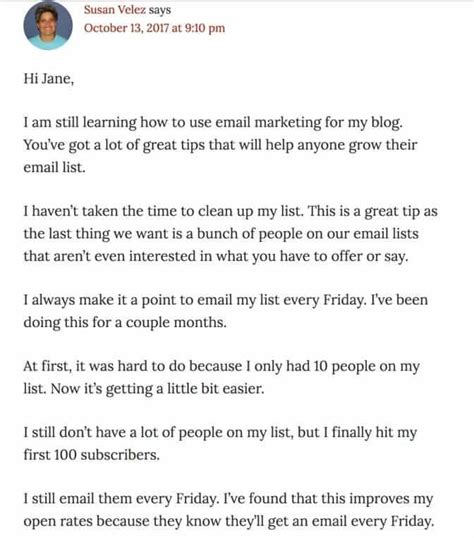474x538 pixels.
Task: Click the line "I still email them every Friday"
Action: coord(228,499)
